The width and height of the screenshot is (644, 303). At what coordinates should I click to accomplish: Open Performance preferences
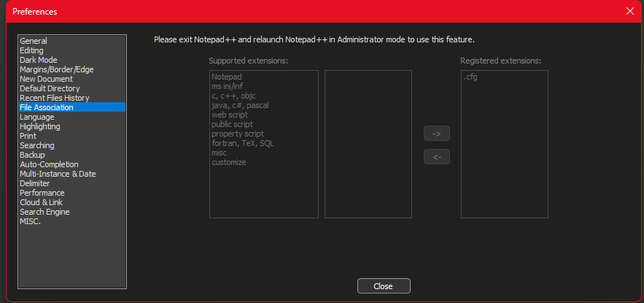(x=72, y=193)
